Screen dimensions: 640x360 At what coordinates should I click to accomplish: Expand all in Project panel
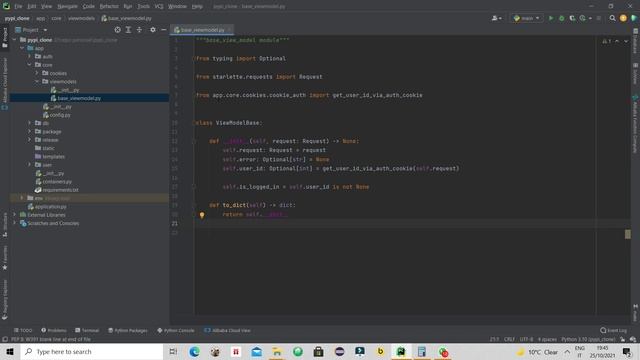pos(128,30)
